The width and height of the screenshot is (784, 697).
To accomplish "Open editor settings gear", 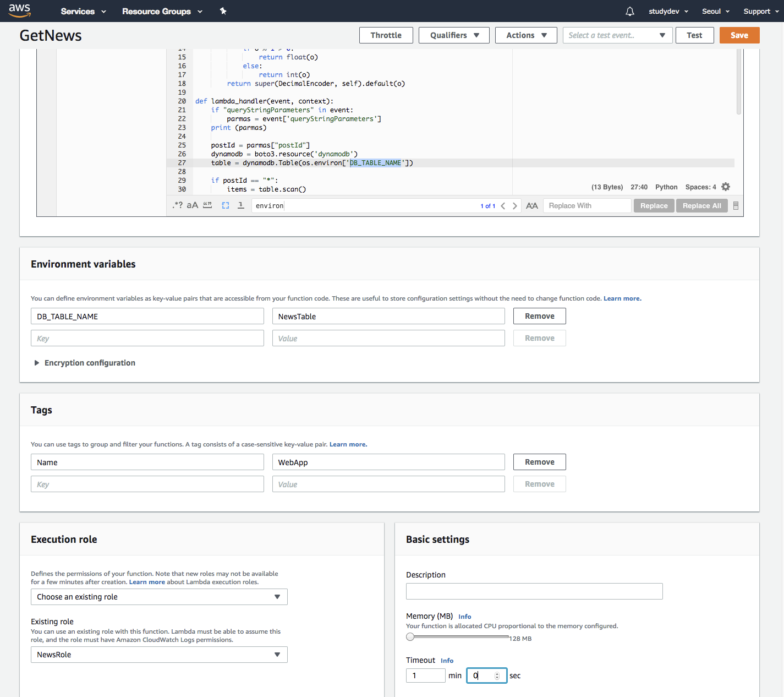I will 726,187.
